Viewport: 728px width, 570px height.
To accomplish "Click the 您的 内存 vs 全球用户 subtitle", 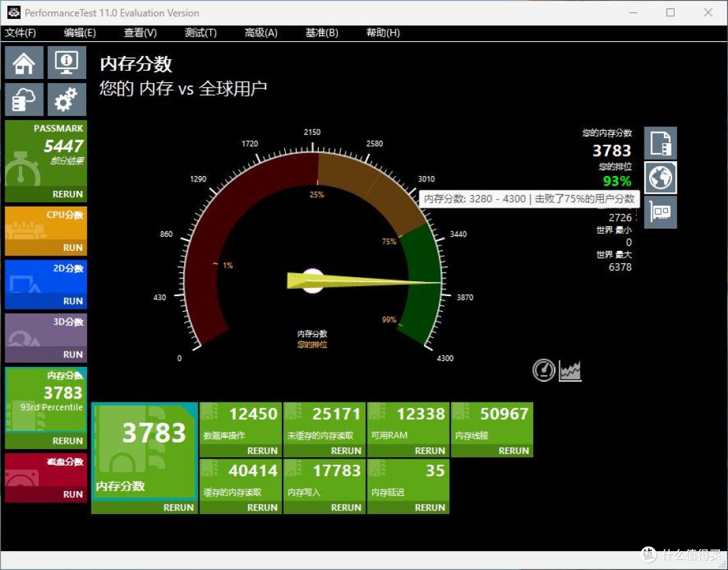I will click(x=183, y=88).
